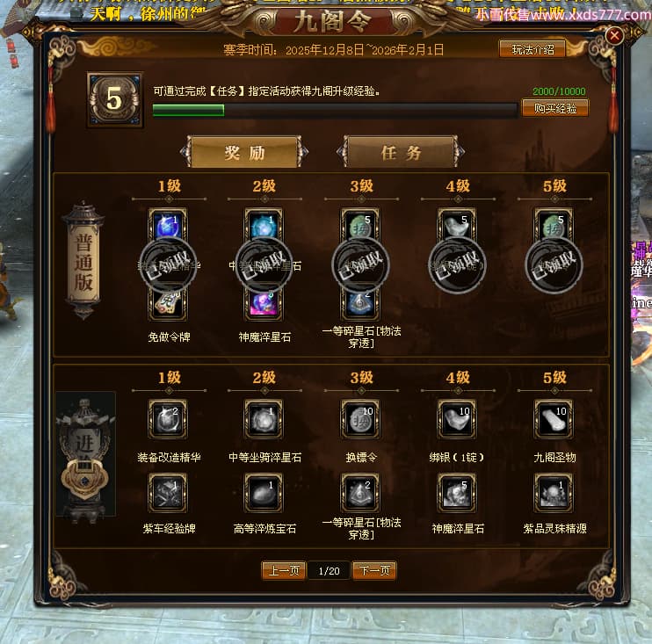Select the 高等淬炼宝石 reward icon
Image resolution: width=652 pixels, height=644 pixels.
(264, 493)
